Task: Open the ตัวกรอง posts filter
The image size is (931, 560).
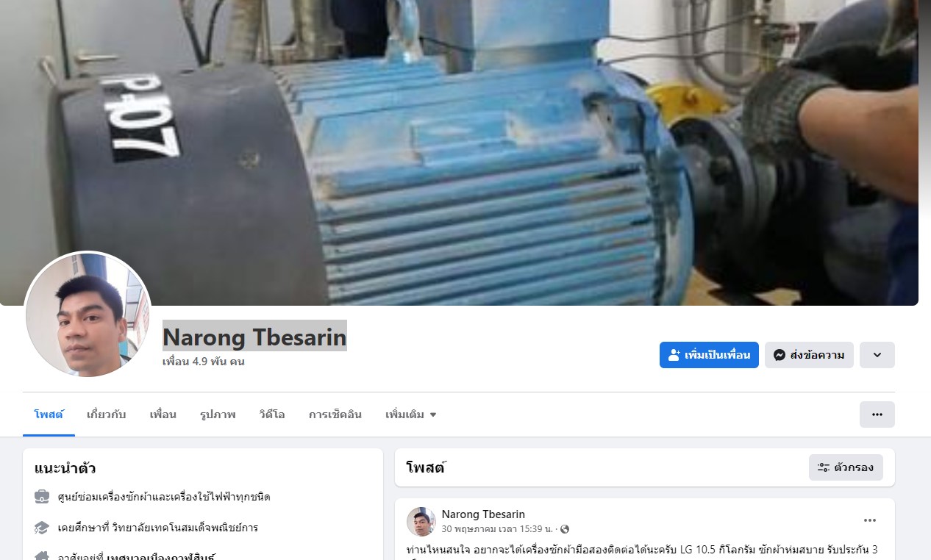Action: pyautogui.click(x=846, y=467)
